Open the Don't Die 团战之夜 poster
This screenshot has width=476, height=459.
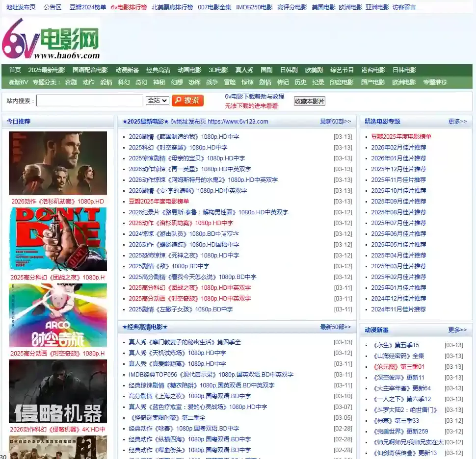tap(58, 239)
